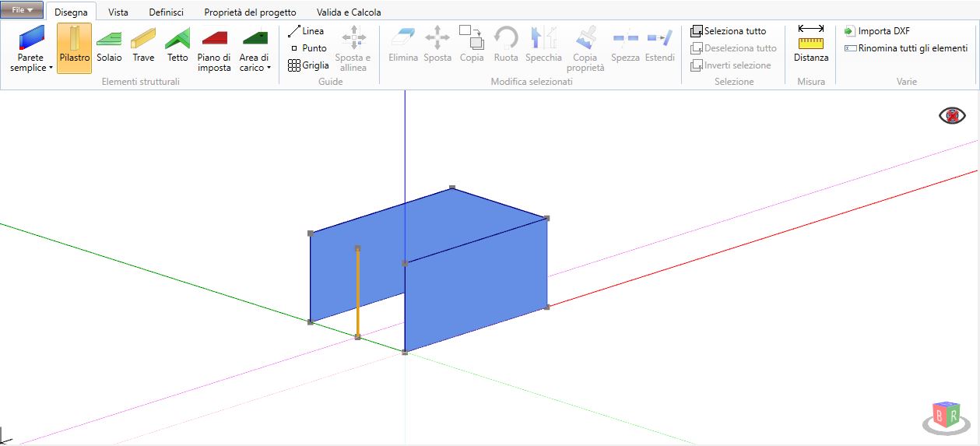Expand the Area di carico dropdown arrow
The height and width of the screenshot is (446, 980).
[x=269, y=68]
